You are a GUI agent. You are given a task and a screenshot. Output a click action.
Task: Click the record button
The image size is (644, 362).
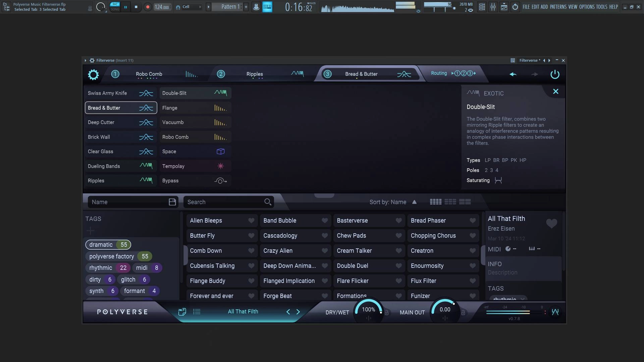pos(148,7)
